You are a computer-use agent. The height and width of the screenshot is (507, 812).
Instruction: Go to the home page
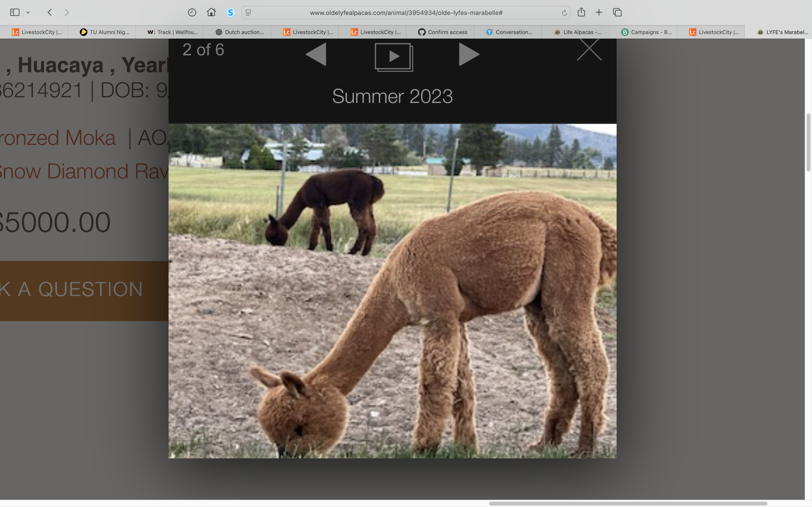click(211, 12)
